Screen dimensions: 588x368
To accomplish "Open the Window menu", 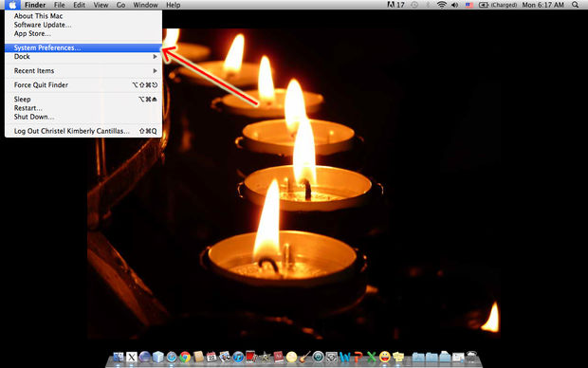I will tap(145, 5).
